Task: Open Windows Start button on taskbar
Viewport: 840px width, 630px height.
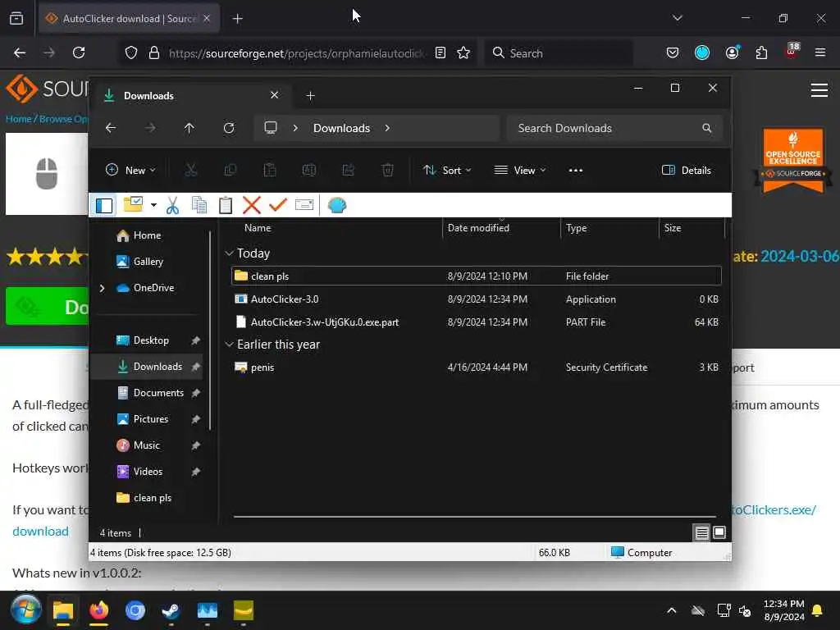Action: point(25,609)
